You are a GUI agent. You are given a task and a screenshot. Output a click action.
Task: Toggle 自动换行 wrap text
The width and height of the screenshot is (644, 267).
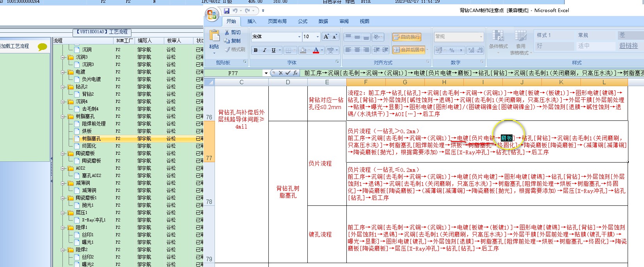pyautogui.click(x=406, y=37)
